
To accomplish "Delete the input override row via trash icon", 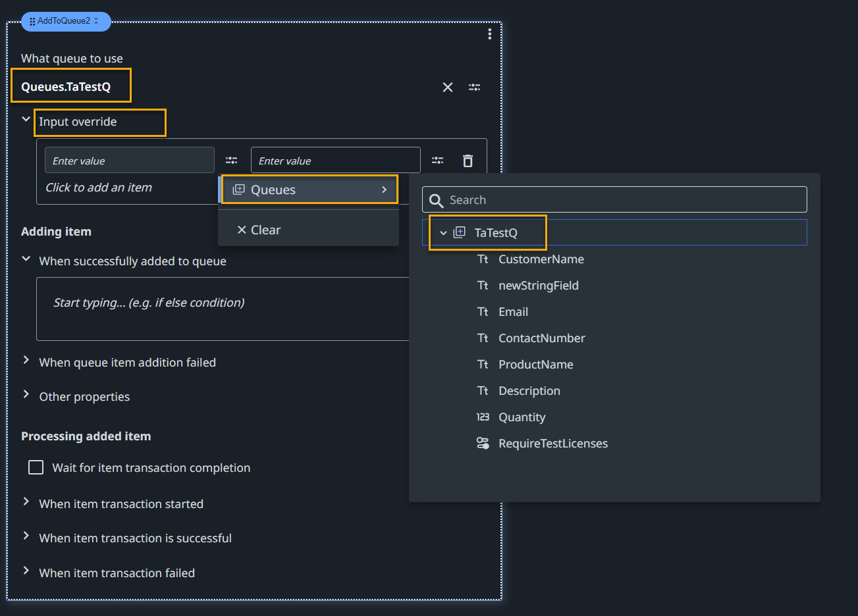I will (468, 160).
